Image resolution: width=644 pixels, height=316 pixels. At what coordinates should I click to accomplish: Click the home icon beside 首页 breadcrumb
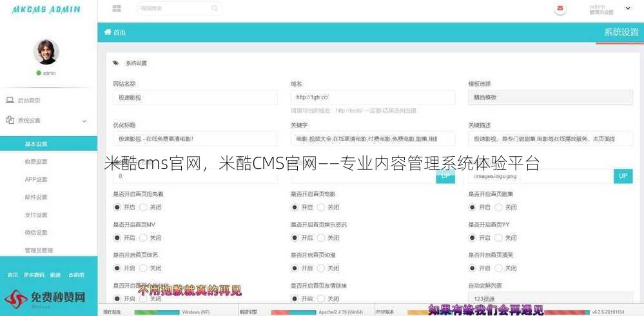click(x=108, y=32)
